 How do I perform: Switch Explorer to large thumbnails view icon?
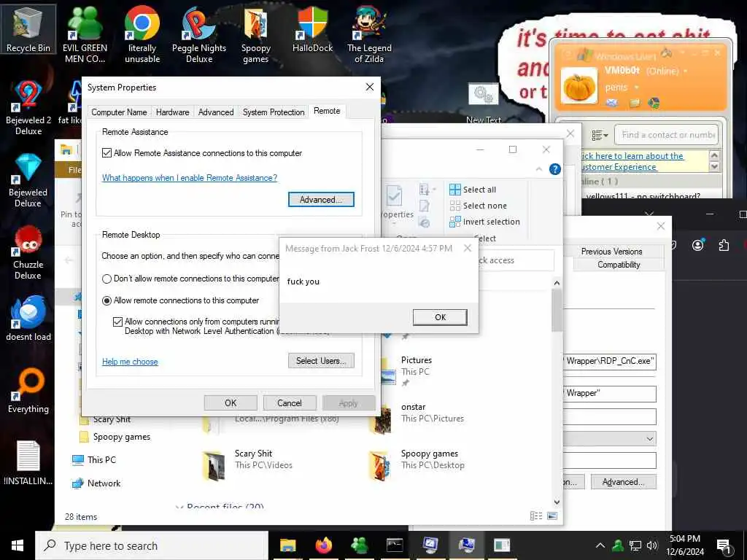coord(552,516)
